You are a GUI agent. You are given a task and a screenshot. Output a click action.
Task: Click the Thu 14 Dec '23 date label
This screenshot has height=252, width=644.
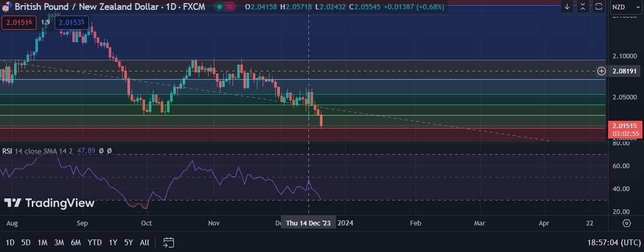(x=308, y=223)
